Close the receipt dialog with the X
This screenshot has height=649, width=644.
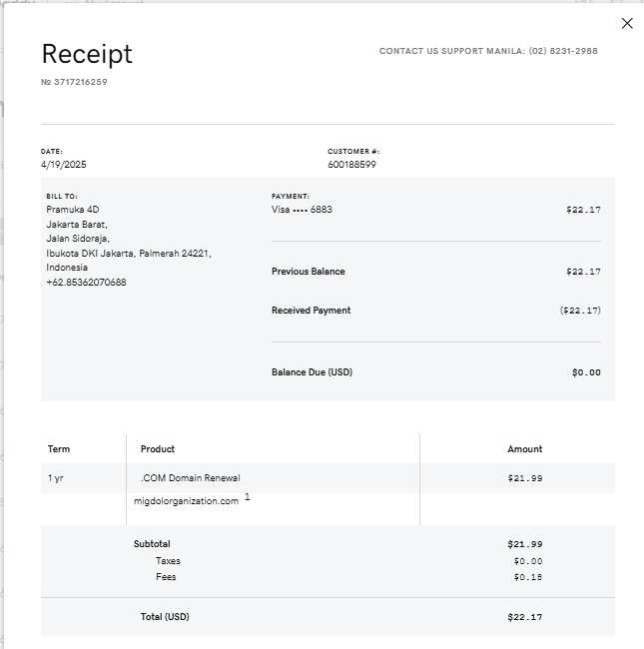(627, 24)
